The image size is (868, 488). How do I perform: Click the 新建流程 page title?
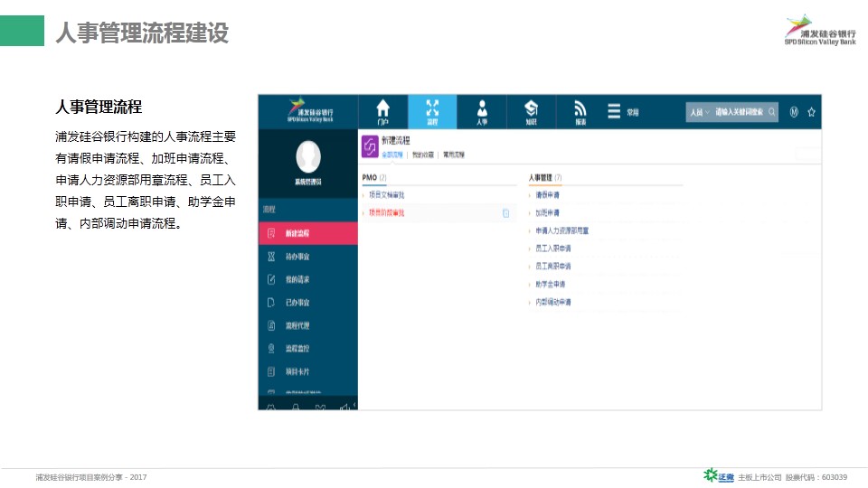pos(395,141)
